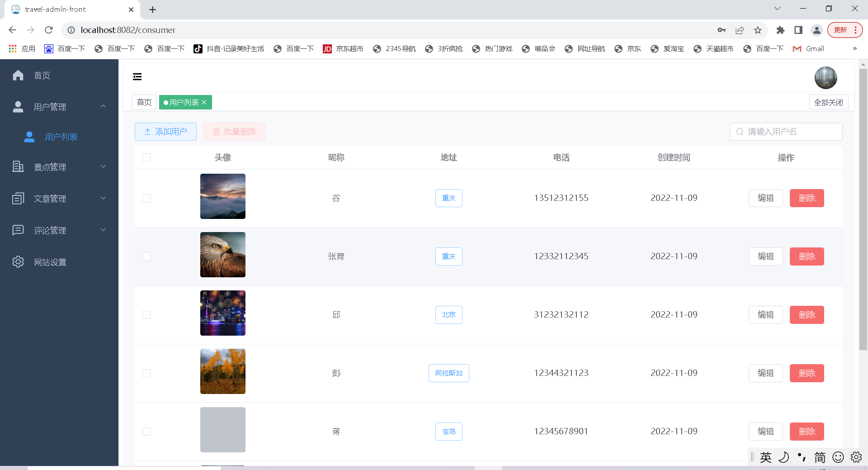Image resolution: width=868 pixels, height=470 pixels.
Task: Open the browser side panel icon
Action: pyautogui.click(x=798, y=30)
